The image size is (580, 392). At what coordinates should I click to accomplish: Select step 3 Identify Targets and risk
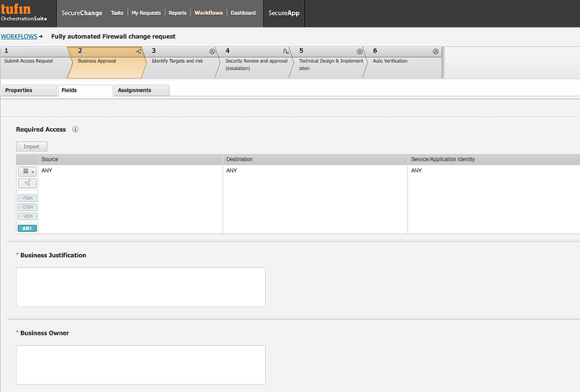[181, 62]
